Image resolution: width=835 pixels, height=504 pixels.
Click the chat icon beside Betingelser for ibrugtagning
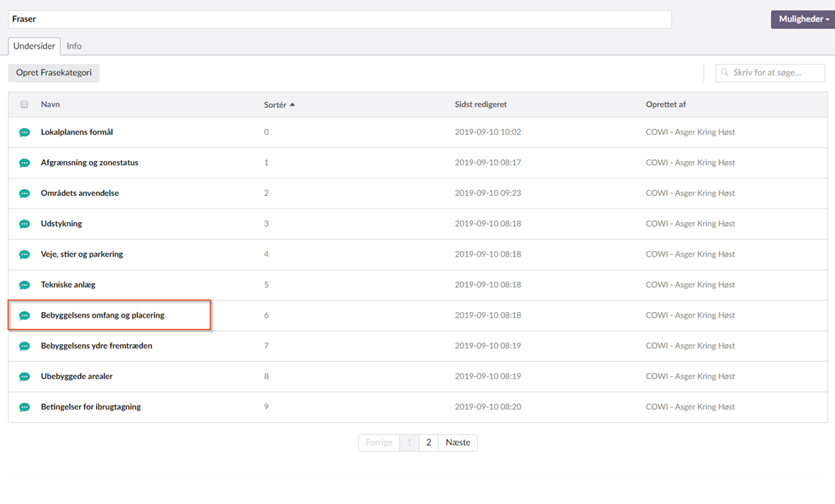coord(24,407)
